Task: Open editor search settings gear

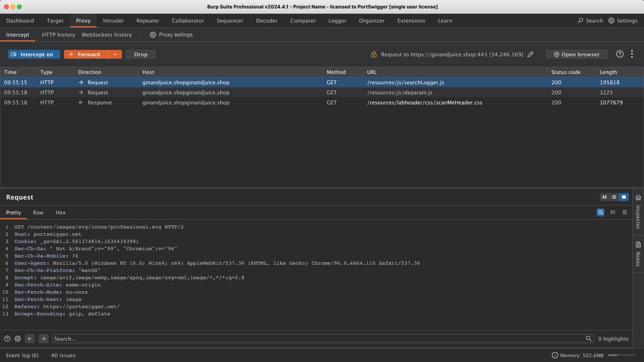Action: (x=18, y=339)
